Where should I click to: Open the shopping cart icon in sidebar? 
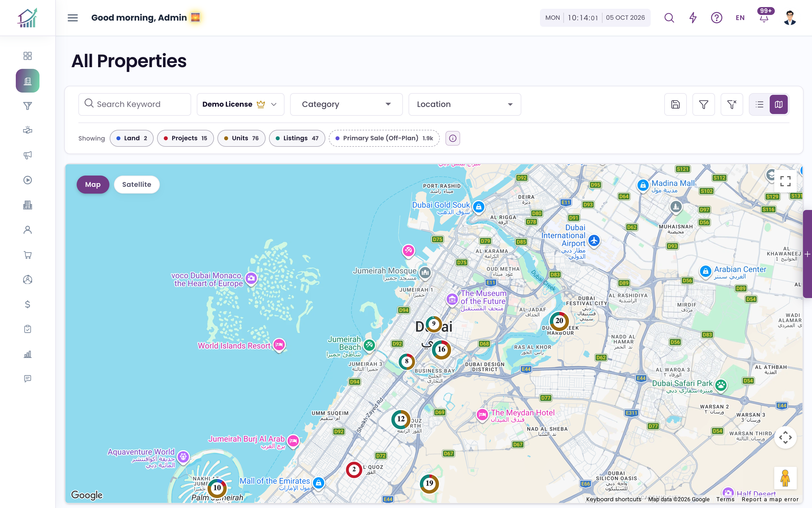pyautogui.click(x=28, y=255)
